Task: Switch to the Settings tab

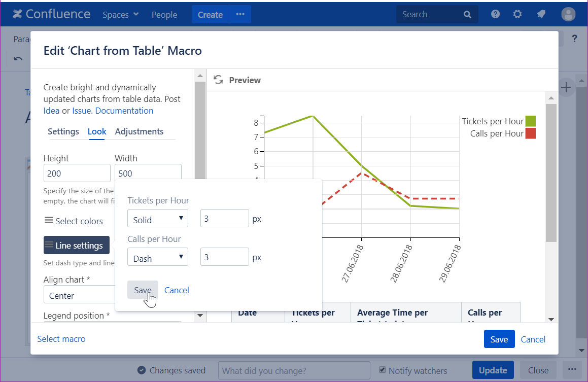Action: tap(63, 131)
